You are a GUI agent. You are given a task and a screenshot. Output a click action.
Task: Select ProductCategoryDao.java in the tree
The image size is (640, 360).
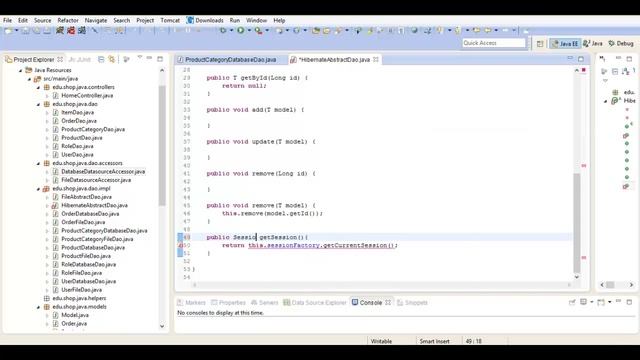click(x=93, y=129)
